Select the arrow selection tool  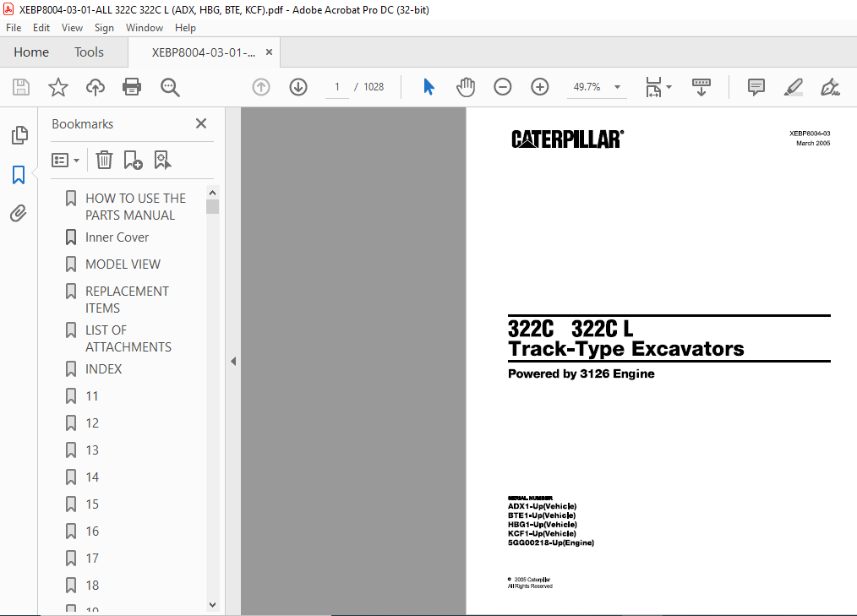tap(429, 87)
